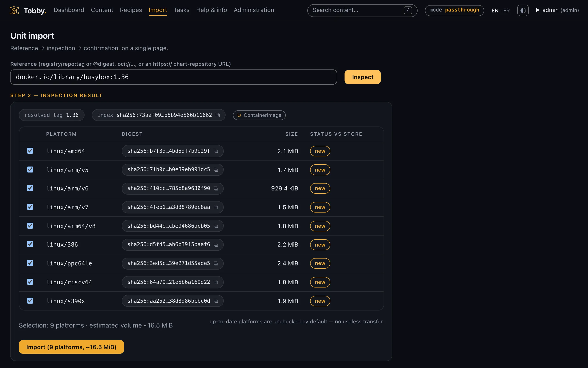The height and width of the screenshot is (368, 588).
Task: Click the Selection: 9 platforms summary text
Action: (x=96, y=325)
